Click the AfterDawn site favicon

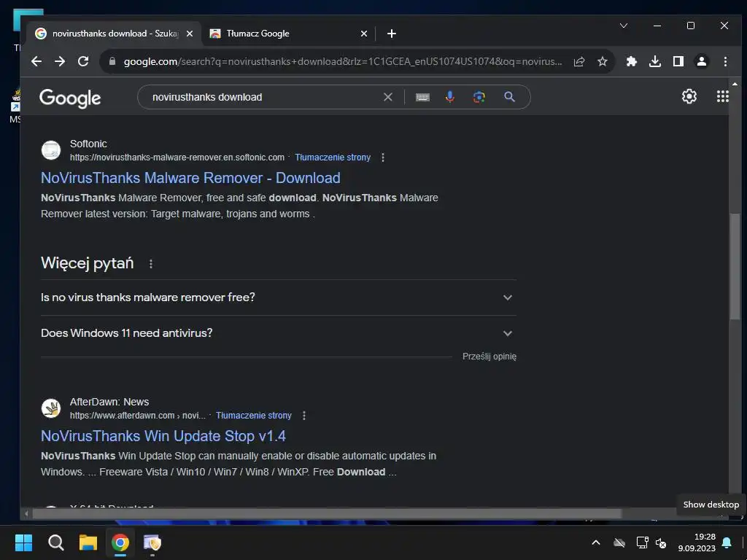pos(51,408)
